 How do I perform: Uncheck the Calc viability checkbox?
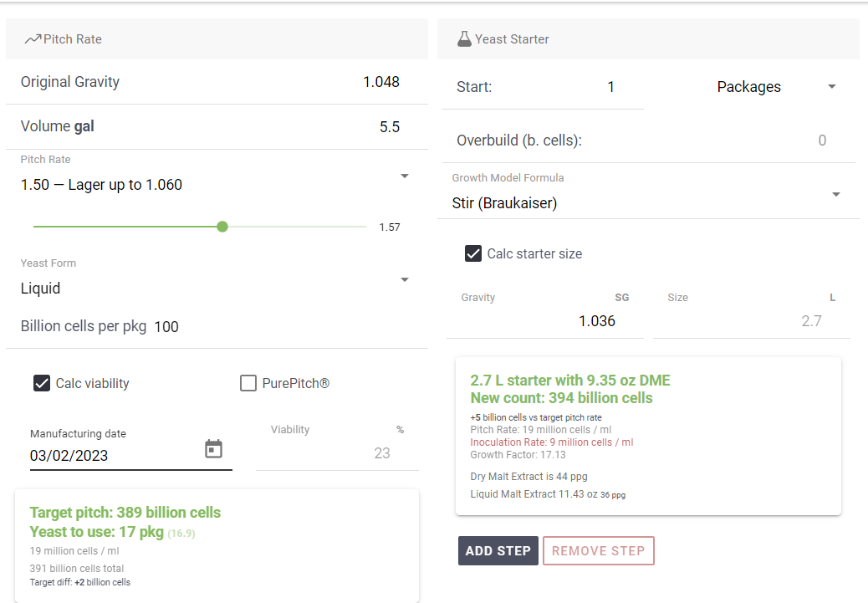tap(42, 383)
